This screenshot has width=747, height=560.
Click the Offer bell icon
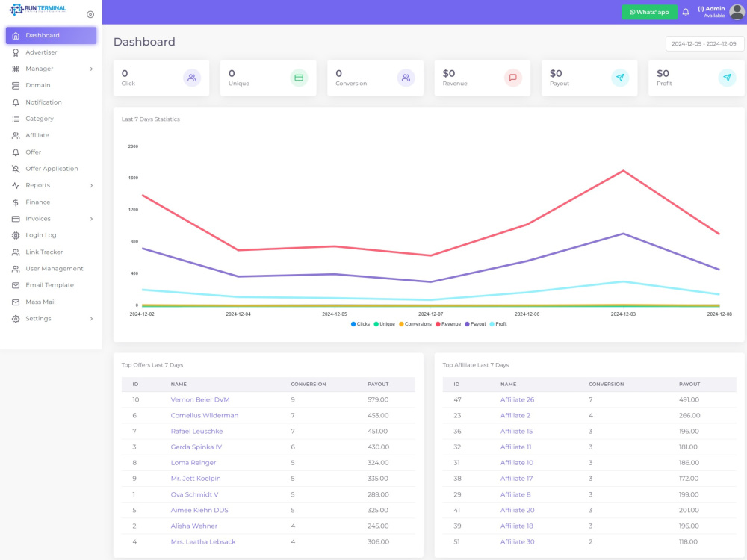[16, 152]
